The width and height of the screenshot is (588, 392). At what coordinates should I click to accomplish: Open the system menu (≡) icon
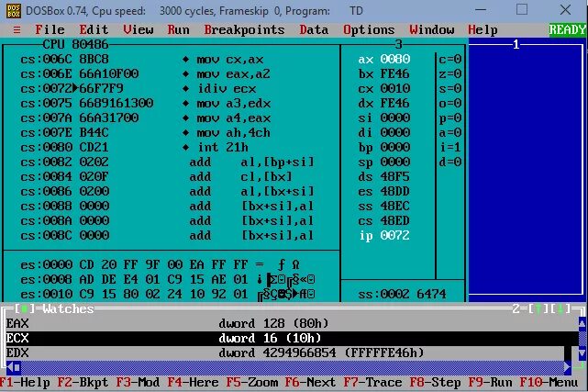click(17, 29)
